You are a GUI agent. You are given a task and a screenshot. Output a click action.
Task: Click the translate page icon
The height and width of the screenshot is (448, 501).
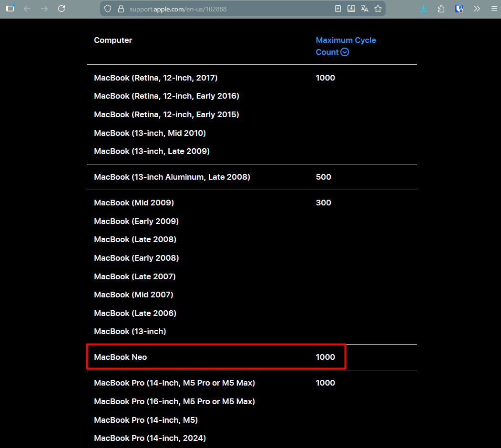click(364, 8)
